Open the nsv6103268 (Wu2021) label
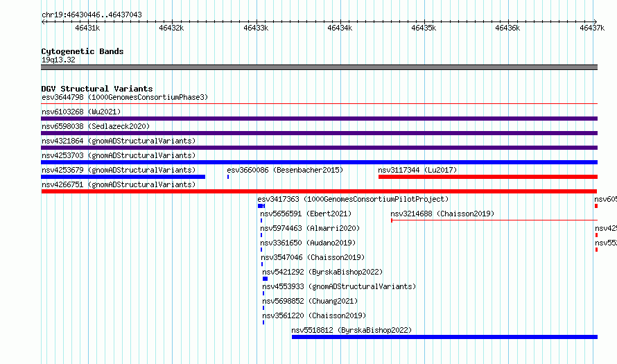Image resolution: width=617 pixels, height=364 pixels. point(81,112)
